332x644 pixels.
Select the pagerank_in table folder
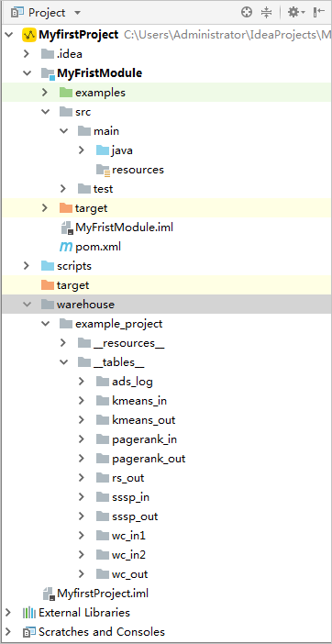145,439
